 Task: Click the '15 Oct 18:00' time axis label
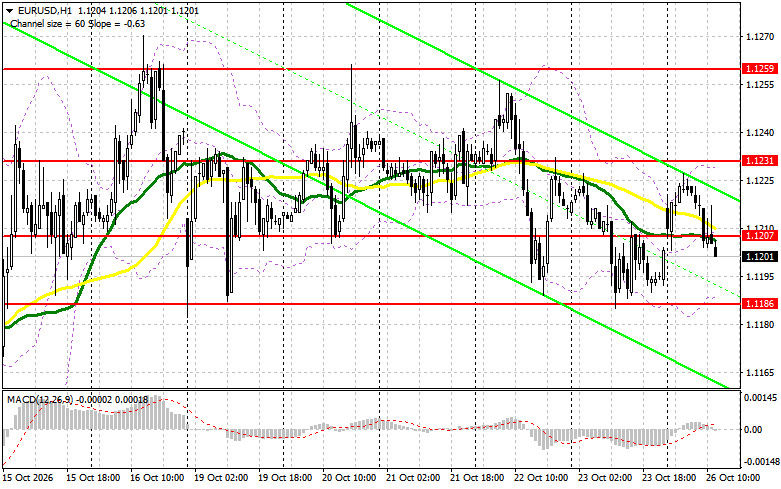[x=93, y=478]
